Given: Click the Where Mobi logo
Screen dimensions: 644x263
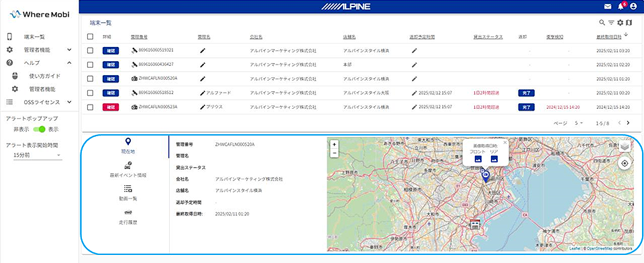Looking at the screenshot, I should (40, 14).
